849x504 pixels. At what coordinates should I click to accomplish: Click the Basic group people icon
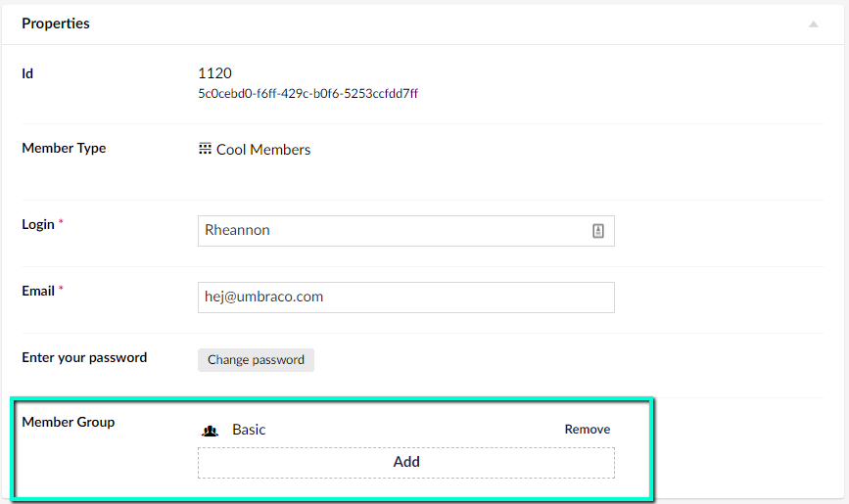pyautogui.click(x=210, y=431)
